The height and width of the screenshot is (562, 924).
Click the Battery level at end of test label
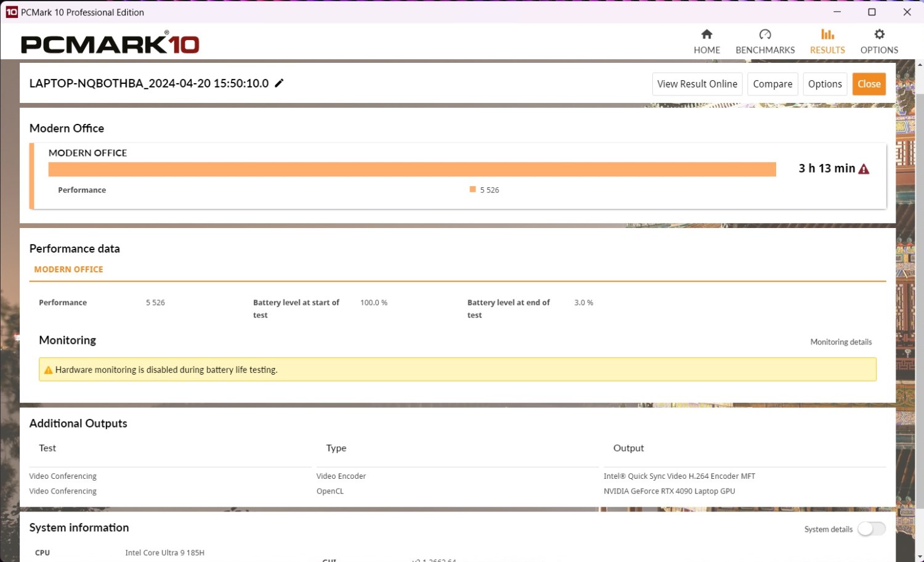[509, 309]
